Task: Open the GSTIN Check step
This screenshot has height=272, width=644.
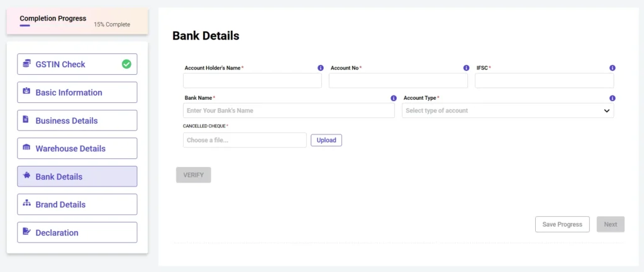Action: click(x=77, y=64)
